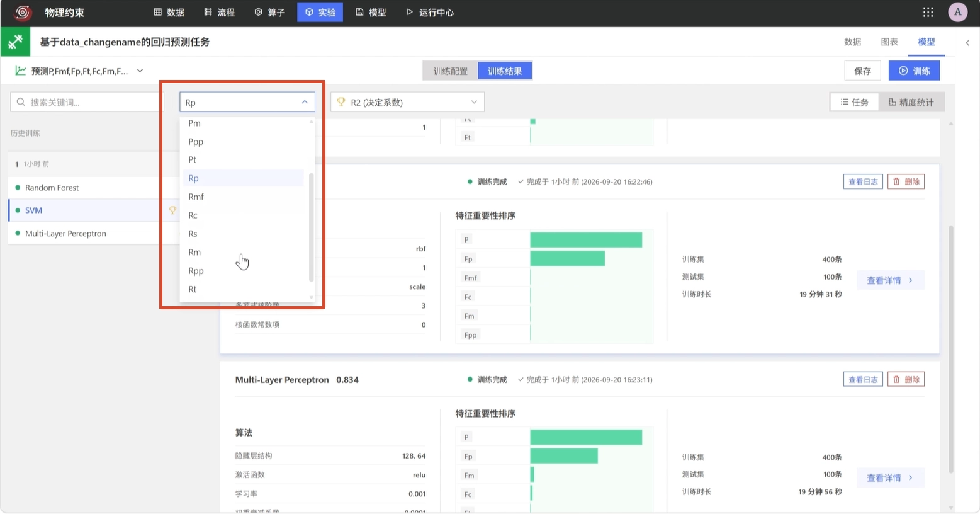The height and width of the screenshot is (514, 980).
Task: Click the red spiral app logo
Action: pyautogui.click(x=23, y=12)
